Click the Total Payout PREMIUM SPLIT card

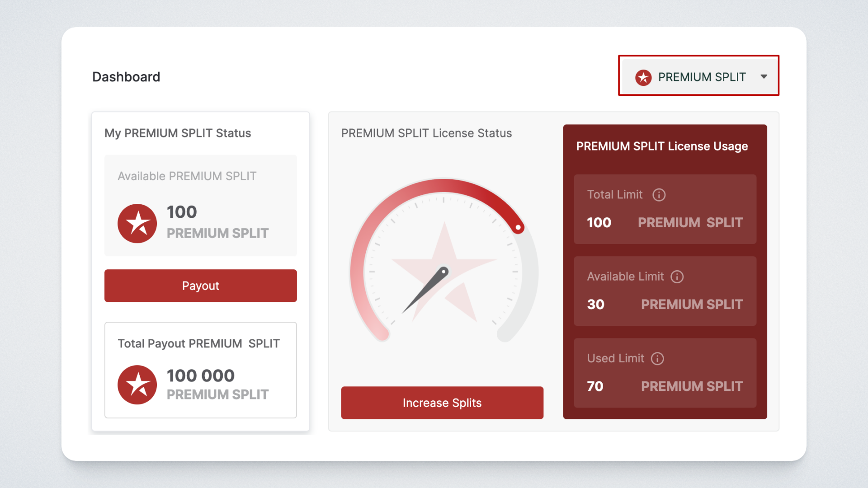pyautogui.click(x=200, y=370)
